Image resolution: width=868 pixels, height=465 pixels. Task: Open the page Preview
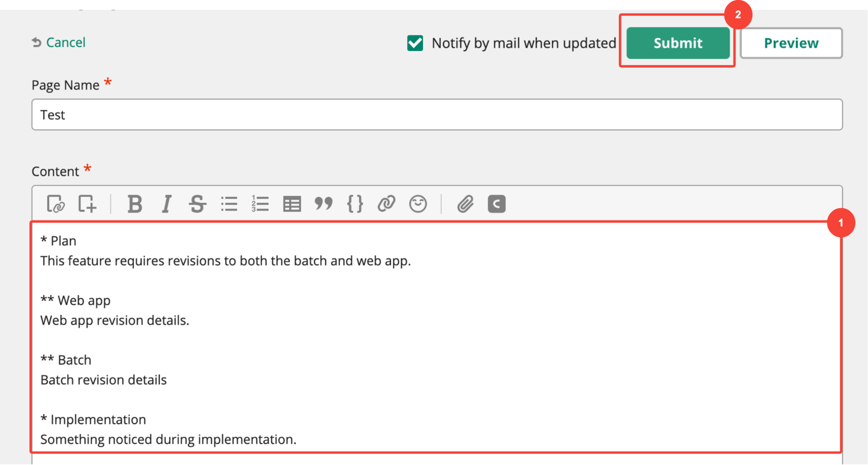(791, 43)
